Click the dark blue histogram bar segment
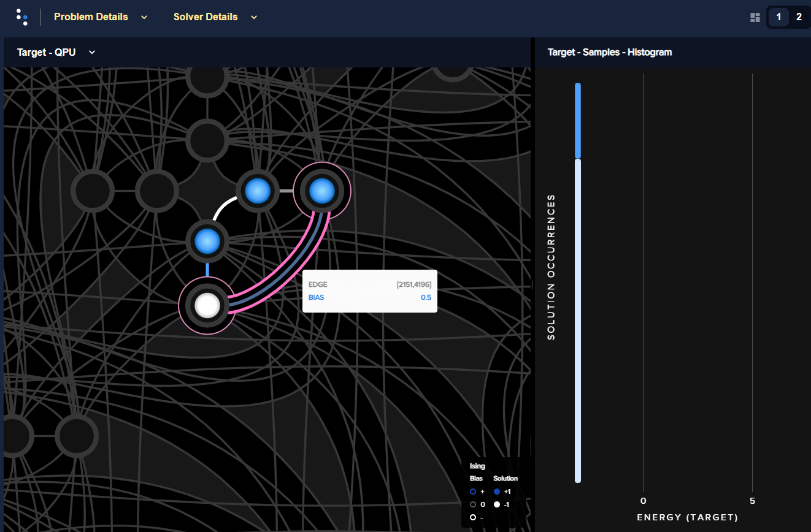The width and height of the screenshot is (811, 532). click(578, 121)
